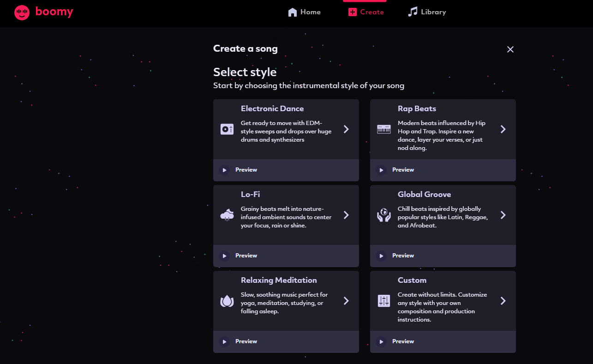Play the Rap Beats preview

tap(381, 170)
